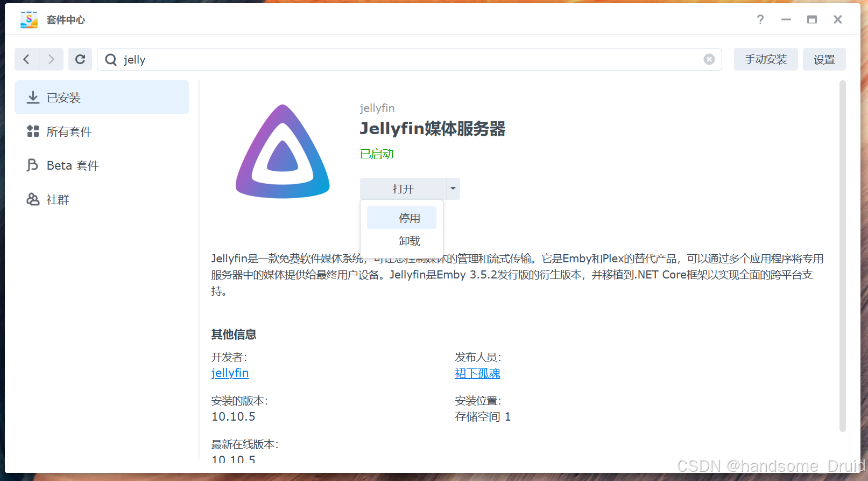Click the Jellyfin媒体服务器 title text
This screenshot has width=868, height=481.
pyautogui.click(x=433, y=129)
